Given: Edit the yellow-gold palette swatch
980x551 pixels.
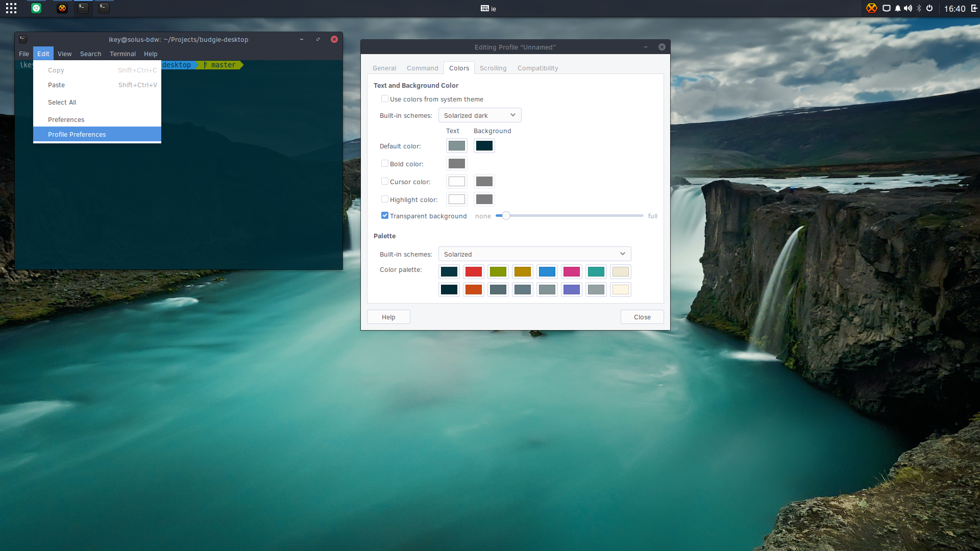Looking at the screenshot, I should tap(523, 272).
